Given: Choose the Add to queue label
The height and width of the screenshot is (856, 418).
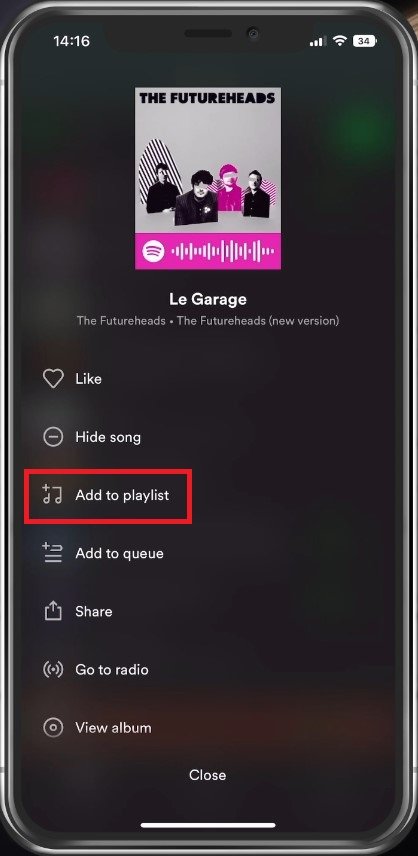Looking at the screenshot, I should [x=120, y=554].
